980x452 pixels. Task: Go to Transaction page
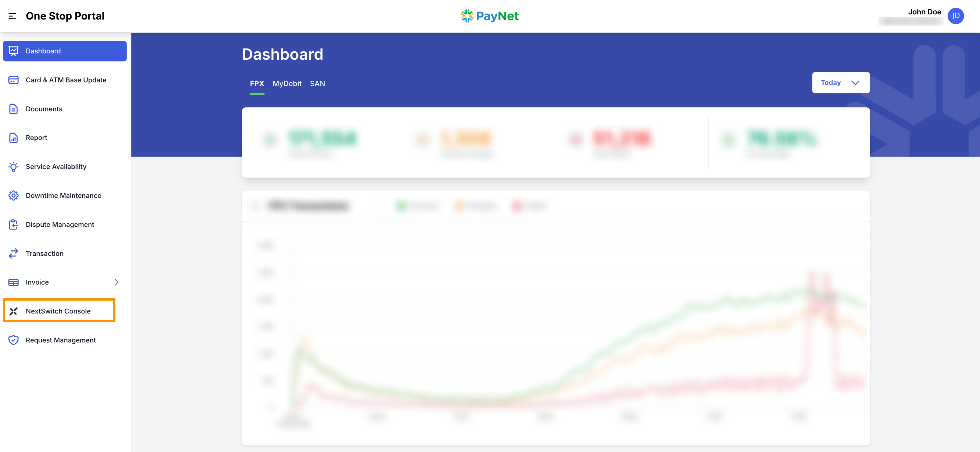pos(65,253)
